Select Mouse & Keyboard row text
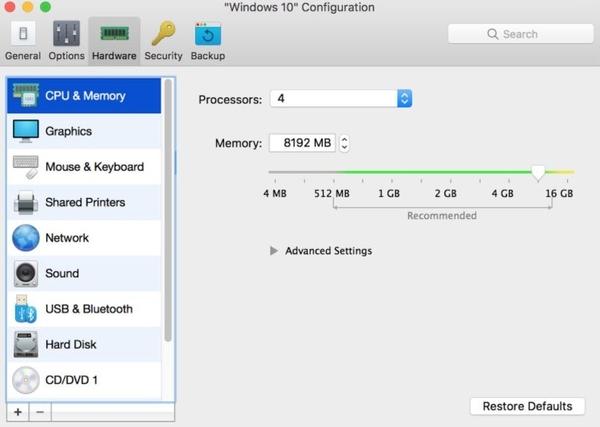 95,167
